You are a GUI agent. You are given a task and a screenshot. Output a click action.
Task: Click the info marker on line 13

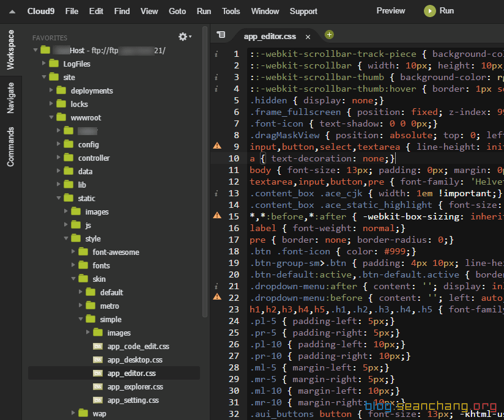click(217, 193)
